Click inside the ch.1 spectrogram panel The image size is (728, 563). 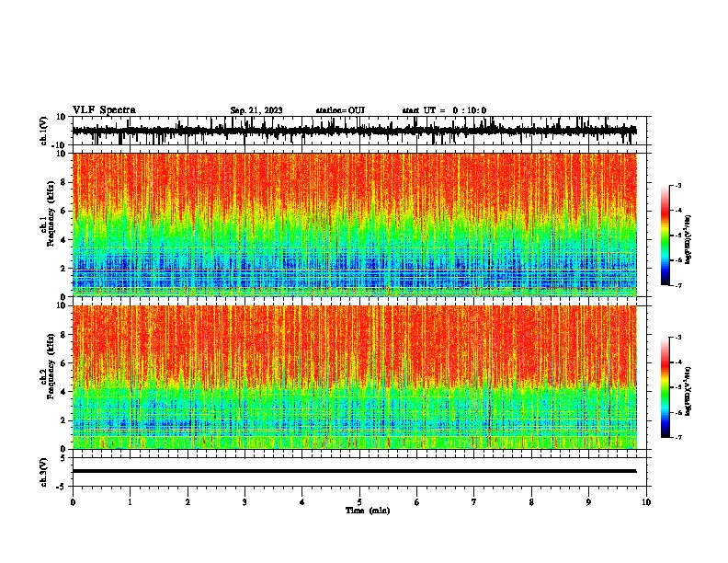pyautogui.click(x=355, y=224)
